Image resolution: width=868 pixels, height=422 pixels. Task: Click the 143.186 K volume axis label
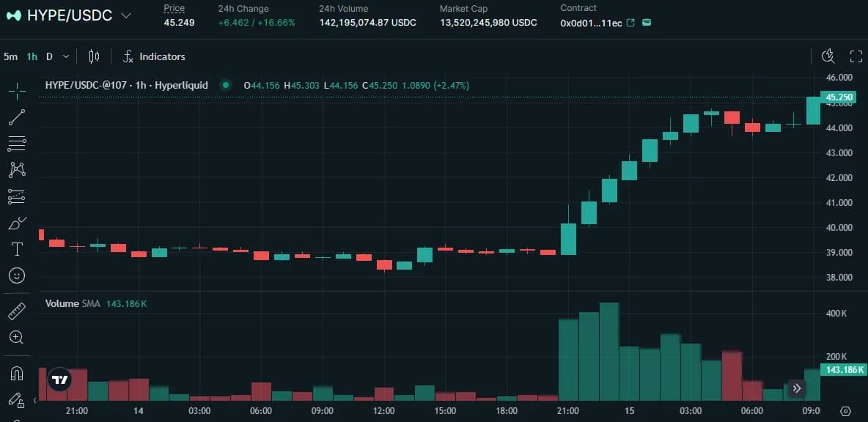842,370
